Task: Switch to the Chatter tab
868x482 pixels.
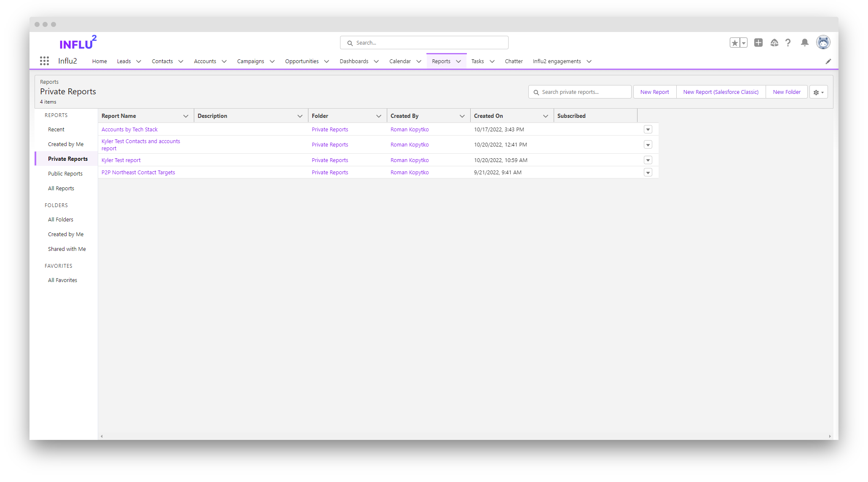Action: pos(514,61)
